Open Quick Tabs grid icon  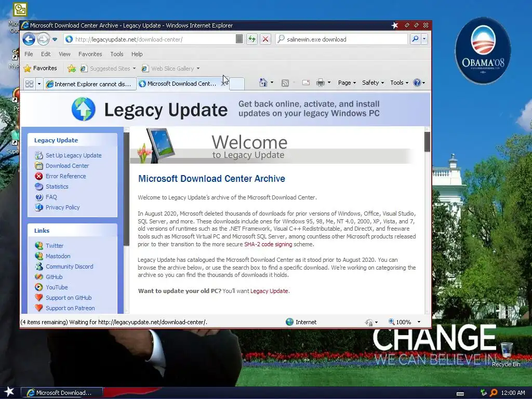[x=29, y=84]
